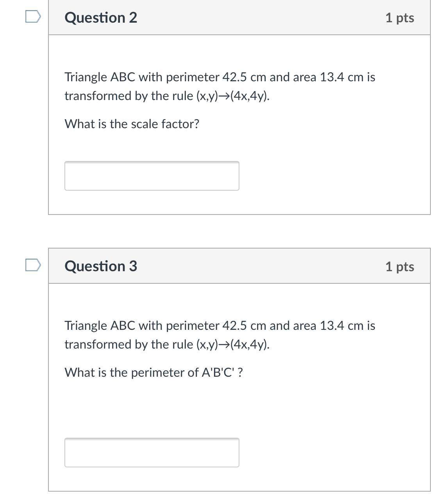Click "13.4 cm" in Question 3's text
Image resolution: width=448 pixels, height=501 pixels.
point(341,326)
